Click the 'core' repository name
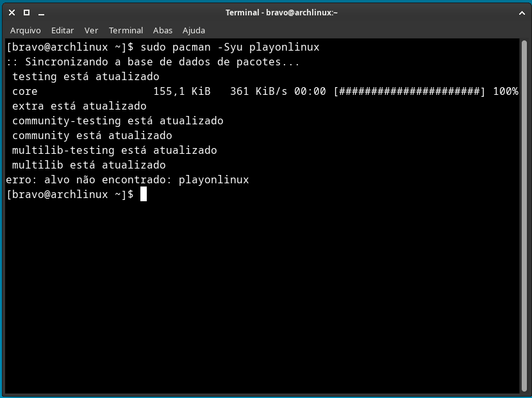Image resolution: width=532 pixels, height=398 pixels. [x=25, y=92]
